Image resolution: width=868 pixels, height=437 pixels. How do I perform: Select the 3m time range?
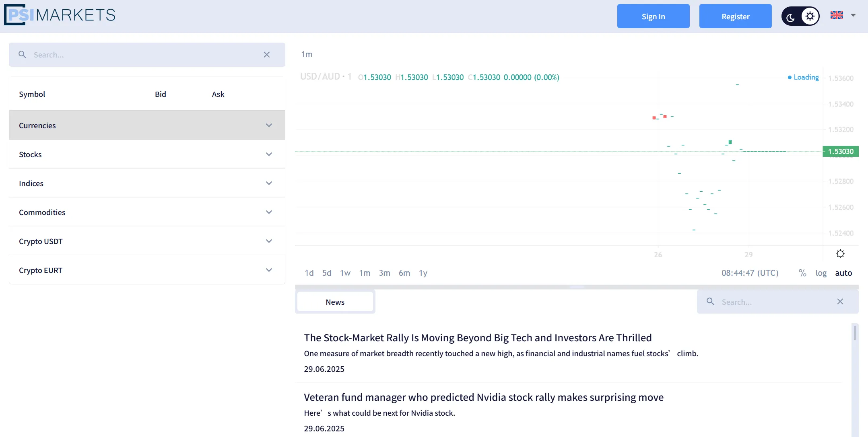[384, 273]
